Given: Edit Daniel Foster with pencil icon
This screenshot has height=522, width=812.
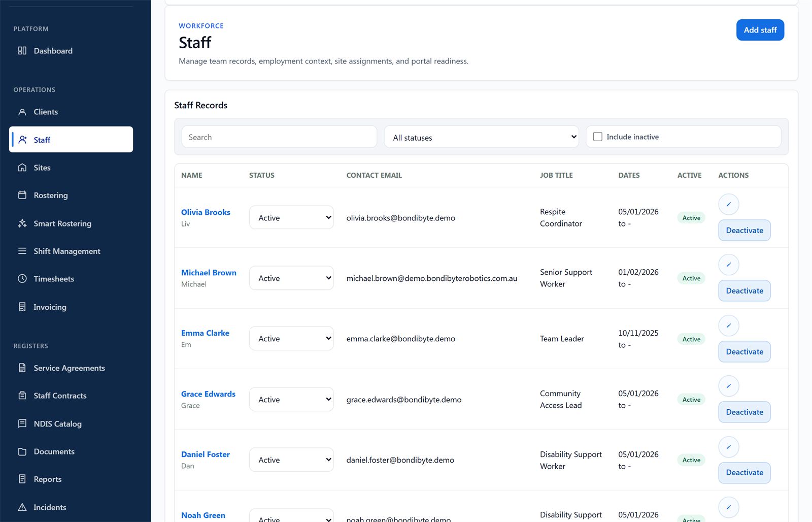Looking at the screenshot, I should tap(729, 447).
